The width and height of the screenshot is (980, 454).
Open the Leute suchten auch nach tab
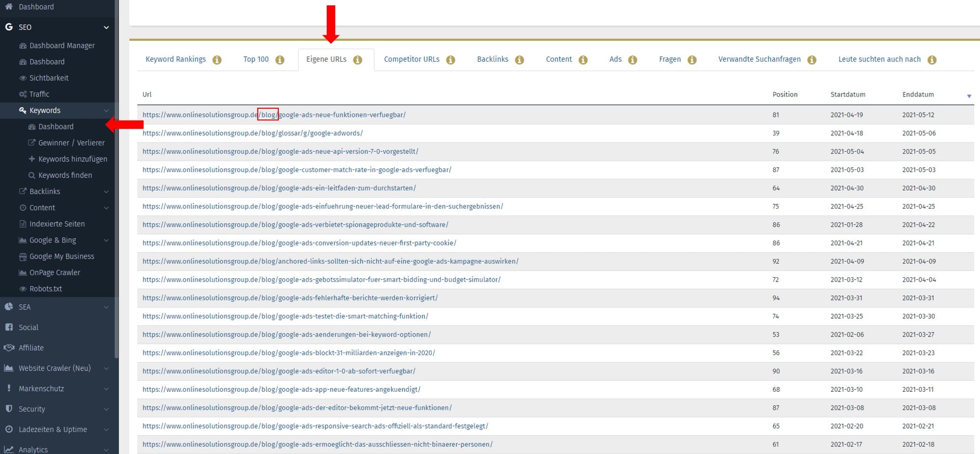879,59
